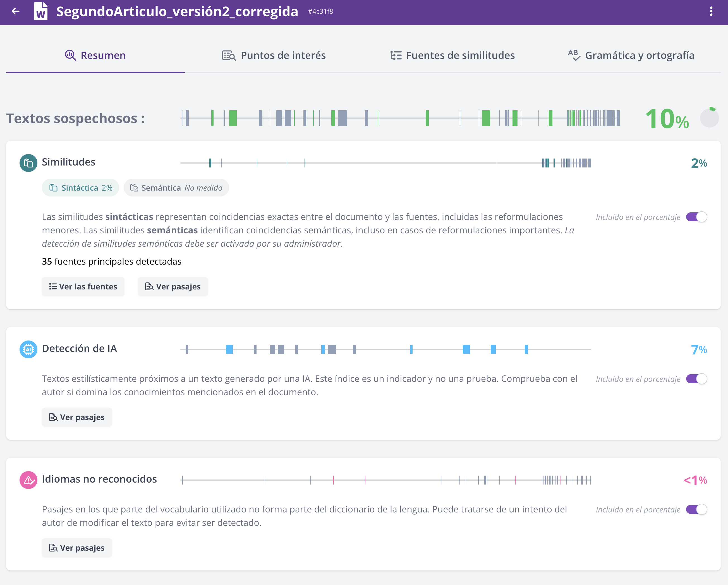Viewport: 728px width, 585px height.
Task: Click Ver pasajes under Similitudes
Action: (x=173, y=287)
